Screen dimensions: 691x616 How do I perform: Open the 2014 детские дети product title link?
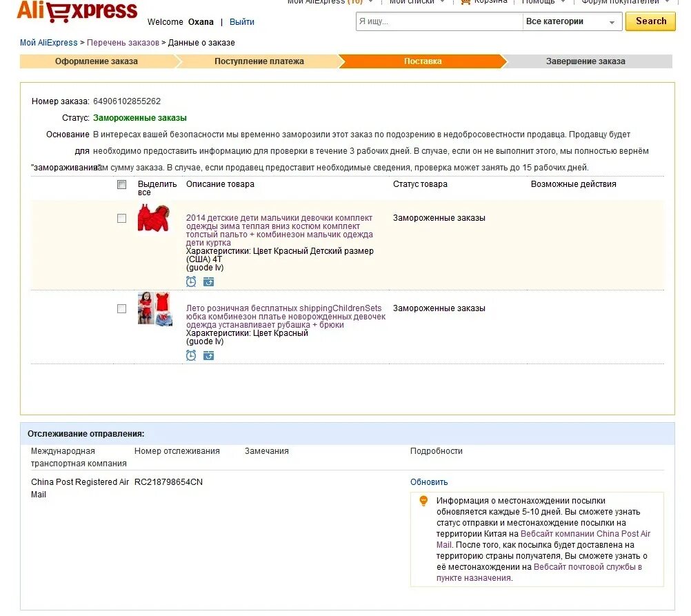(x=279, y=230)
